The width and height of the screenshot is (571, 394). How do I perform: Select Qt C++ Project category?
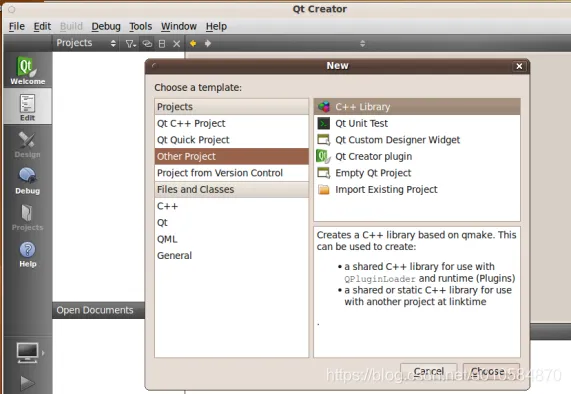point(232,123)
